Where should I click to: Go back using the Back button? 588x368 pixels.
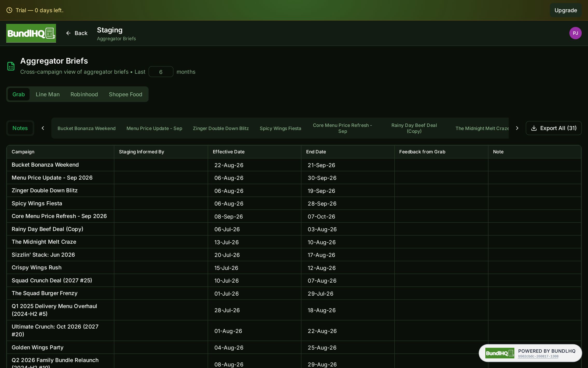(76, 33)
